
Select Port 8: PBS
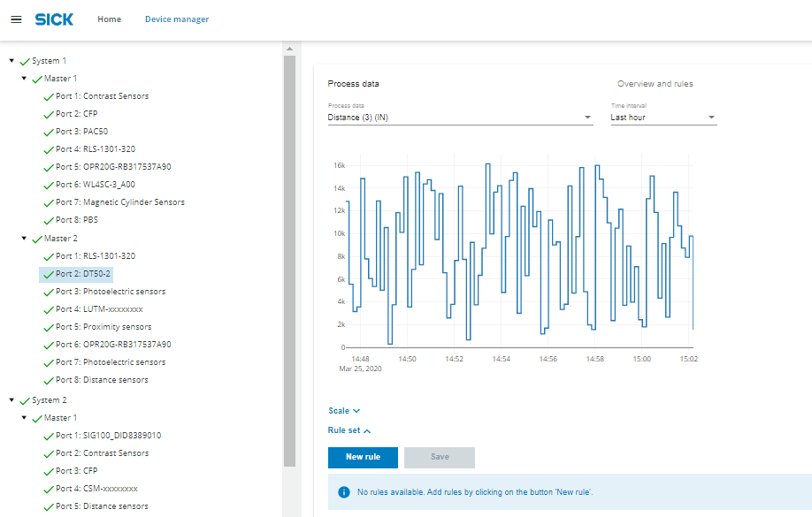(77, 220)
